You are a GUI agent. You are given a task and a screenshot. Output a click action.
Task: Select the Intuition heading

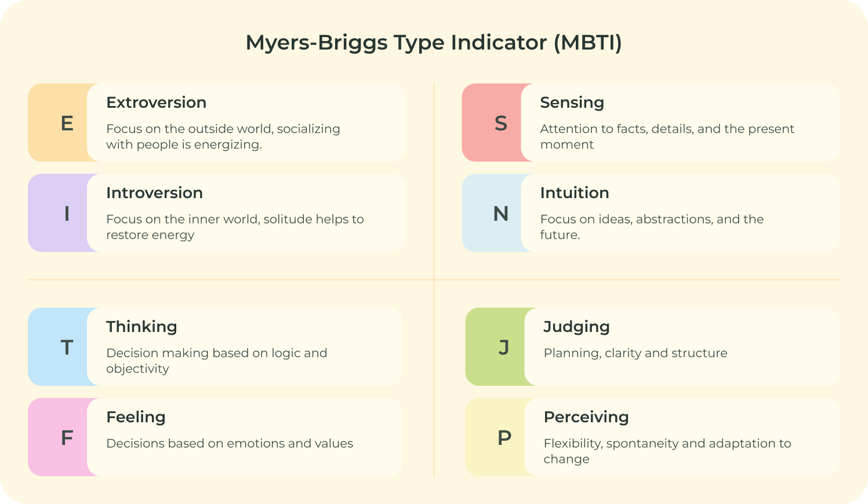click(575, 193)
